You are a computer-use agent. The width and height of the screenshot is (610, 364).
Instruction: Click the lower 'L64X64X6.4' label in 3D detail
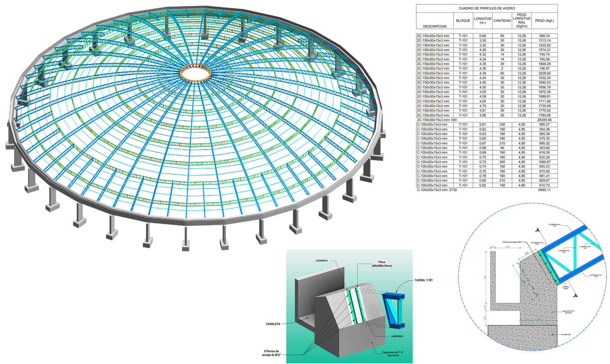coord(397,337)
